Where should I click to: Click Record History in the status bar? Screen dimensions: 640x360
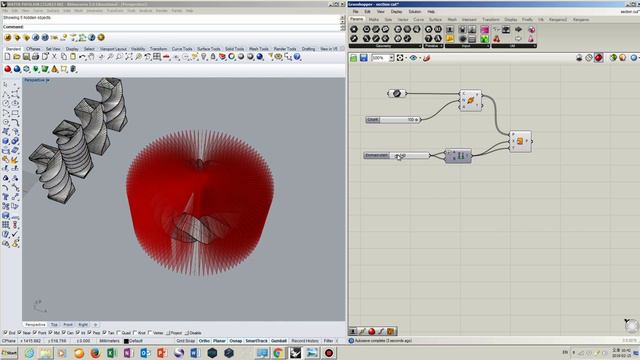(305, 341)
